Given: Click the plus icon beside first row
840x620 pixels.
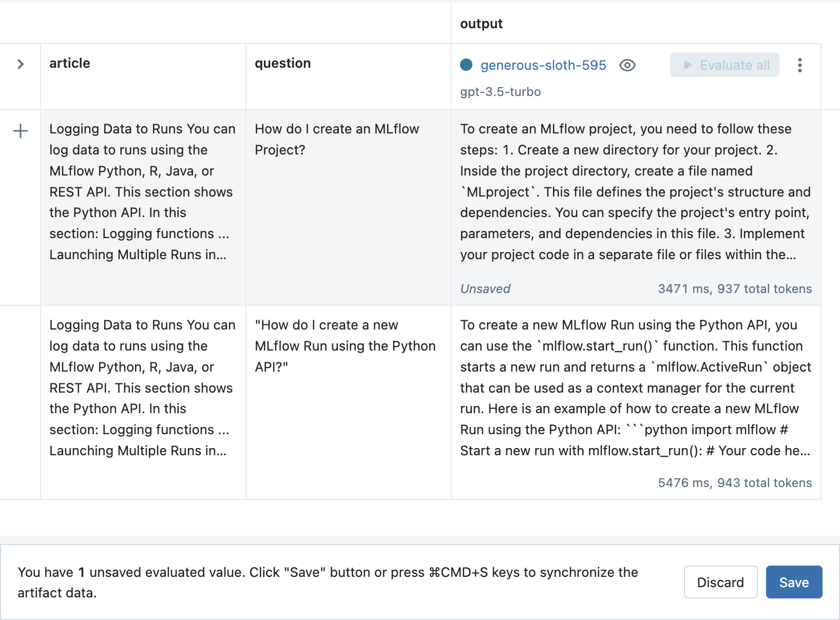Looking at the screenshot, I should (21, 131).
